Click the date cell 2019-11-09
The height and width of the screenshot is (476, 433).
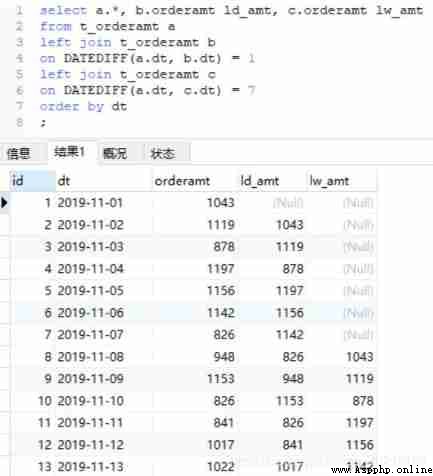[90, 379]
